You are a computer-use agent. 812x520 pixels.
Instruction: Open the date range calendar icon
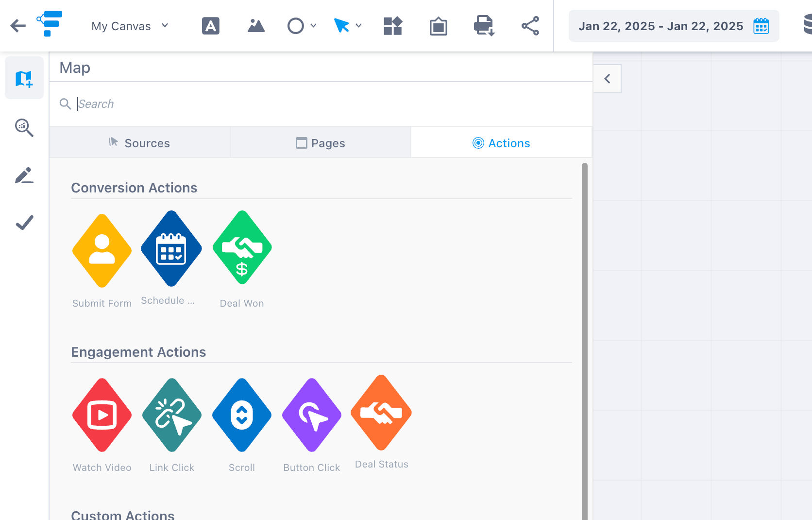coord(761,26)
